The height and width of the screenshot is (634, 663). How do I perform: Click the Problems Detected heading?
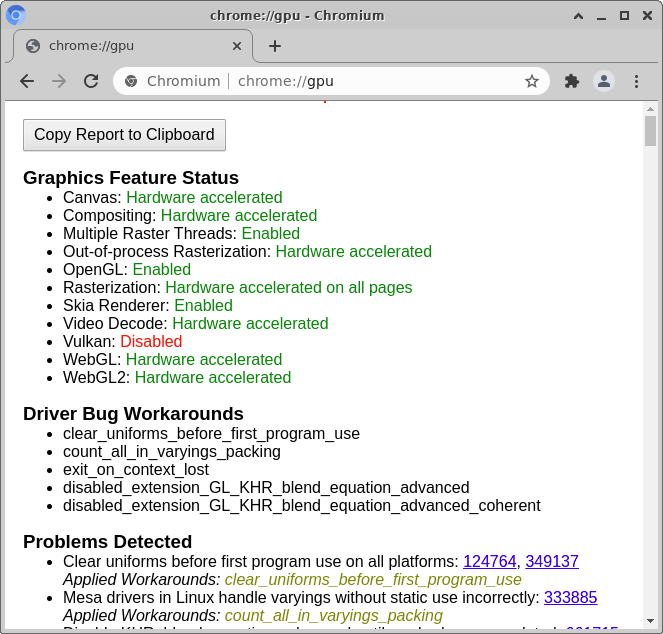pyautogui.click(x=107, y=542)
